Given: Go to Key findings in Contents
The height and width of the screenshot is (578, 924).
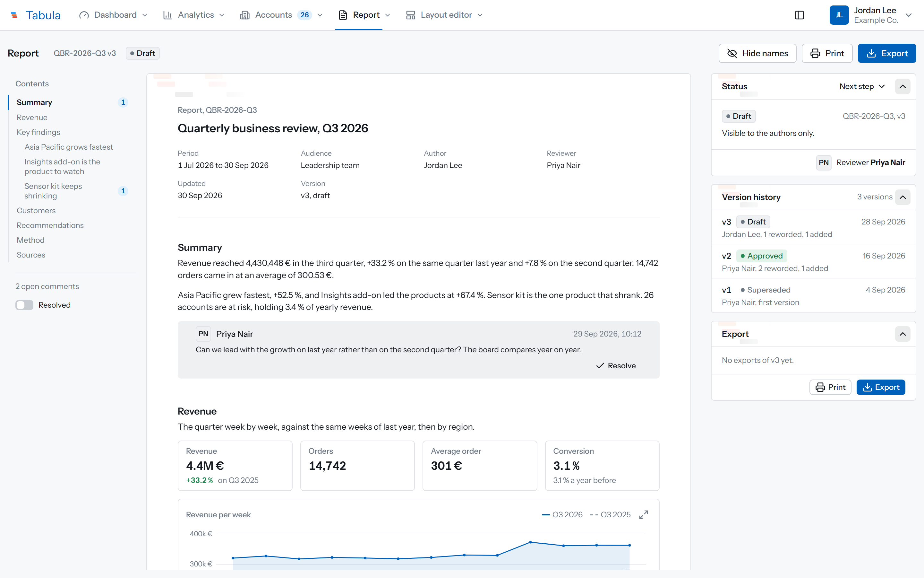Looking at the screenshot, I should pos(38,132).
